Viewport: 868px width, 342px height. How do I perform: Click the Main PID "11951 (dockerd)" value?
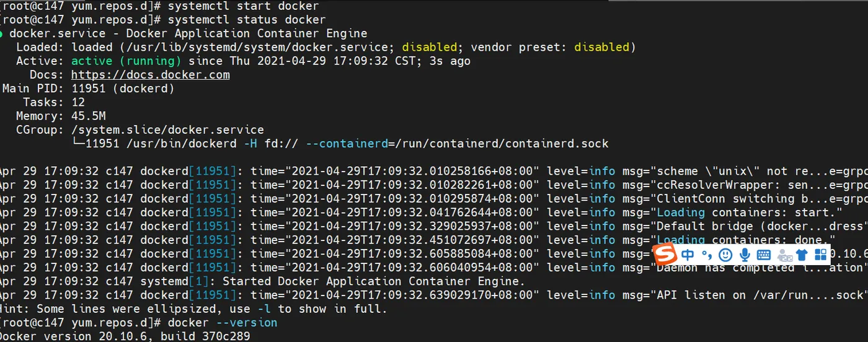(123, 89)
